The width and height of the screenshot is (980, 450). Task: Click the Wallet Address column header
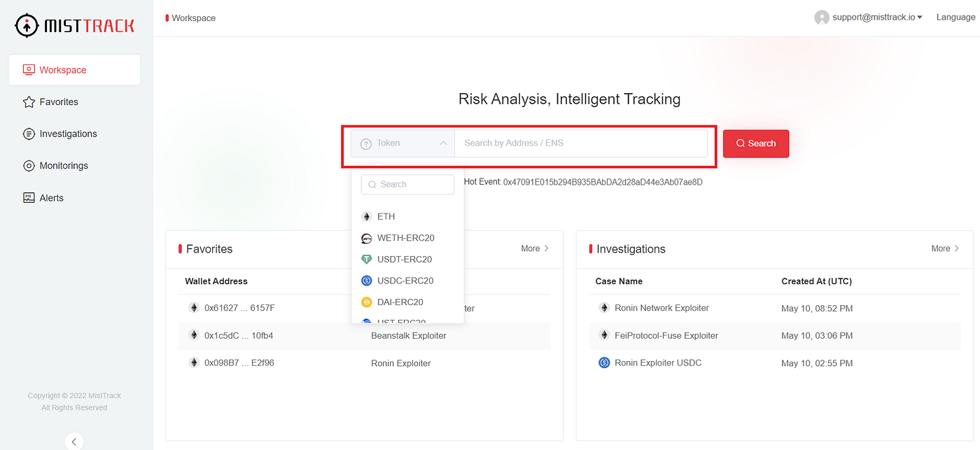click(216, 281)
